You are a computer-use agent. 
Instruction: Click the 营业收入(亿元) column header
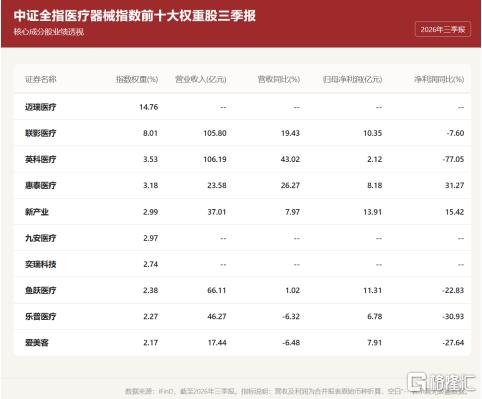pos(201,79)
